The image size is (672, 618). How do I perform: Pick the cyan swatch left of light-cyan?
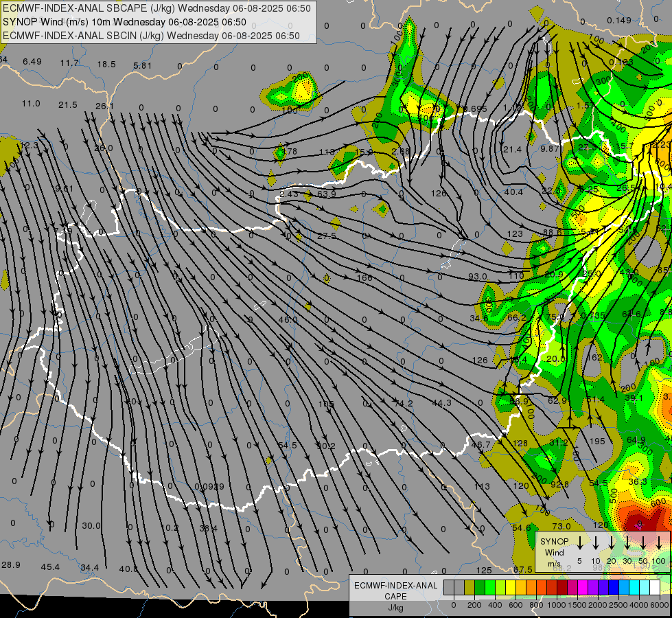point(634,588)
